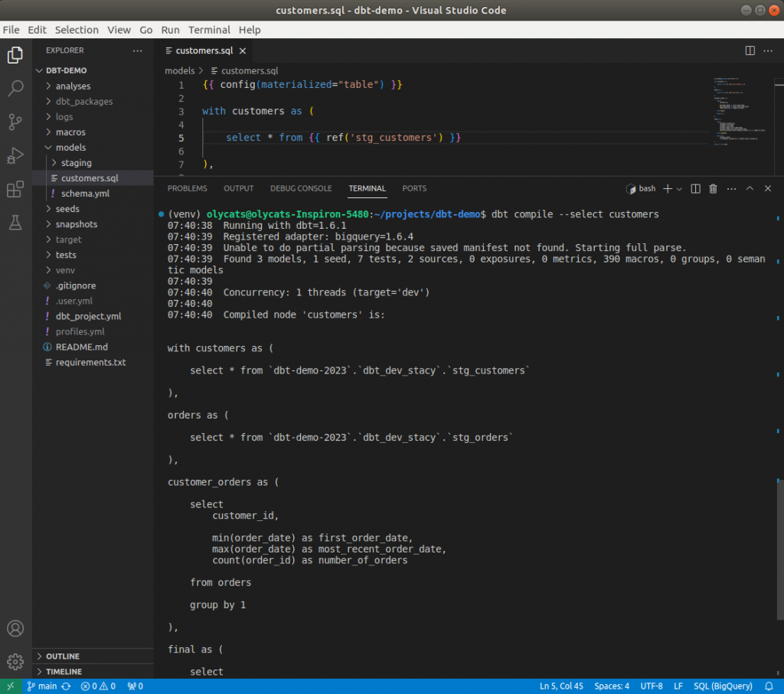Open the Extensions view
The width and height of the screenshot is (784, 694).
[x=15, y=189]
